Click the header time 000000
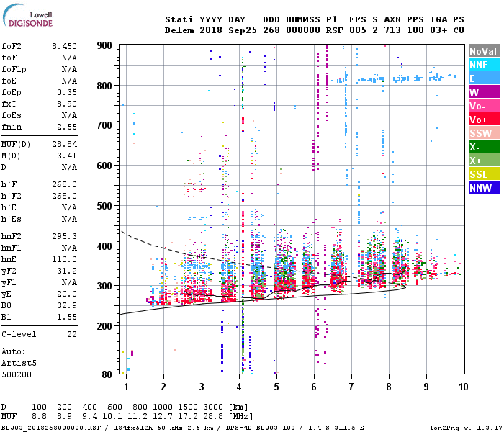504x432 pixels. pyautogui.click(x=303, y=30)
